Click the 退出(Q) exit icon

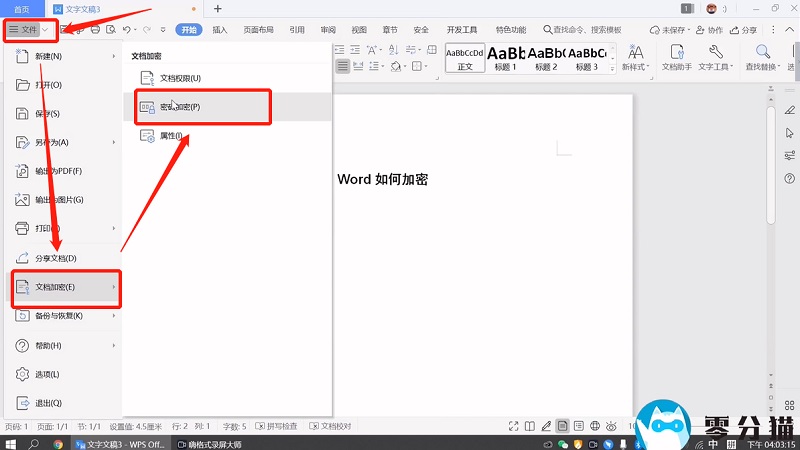point(24,403)
